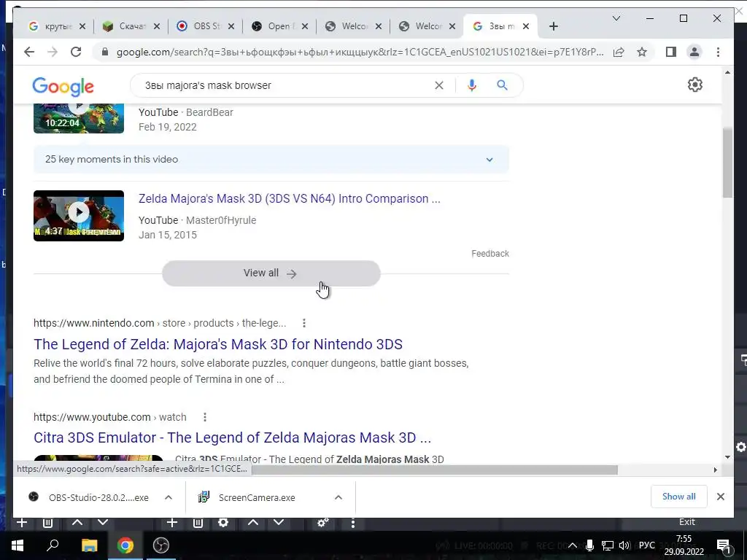Go back to the previous page
Screen dimensions: 747x560
coord(29,52)
